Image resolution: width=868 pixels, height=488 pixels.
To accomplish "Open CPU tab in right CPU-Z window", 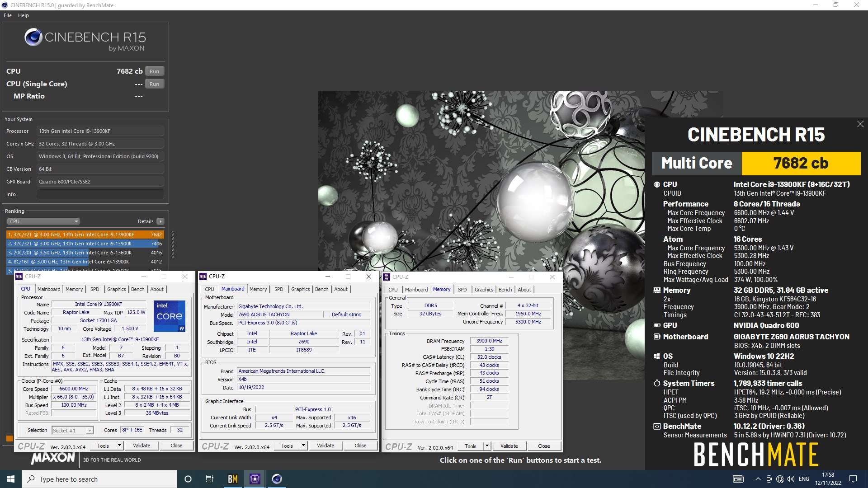I will tap(393, 290).
